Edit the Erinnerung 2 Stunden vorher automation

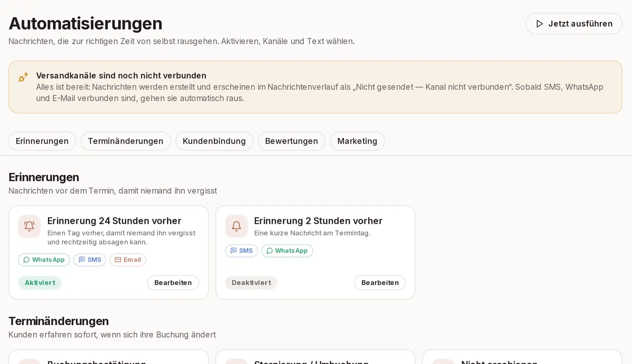point(380,283)
